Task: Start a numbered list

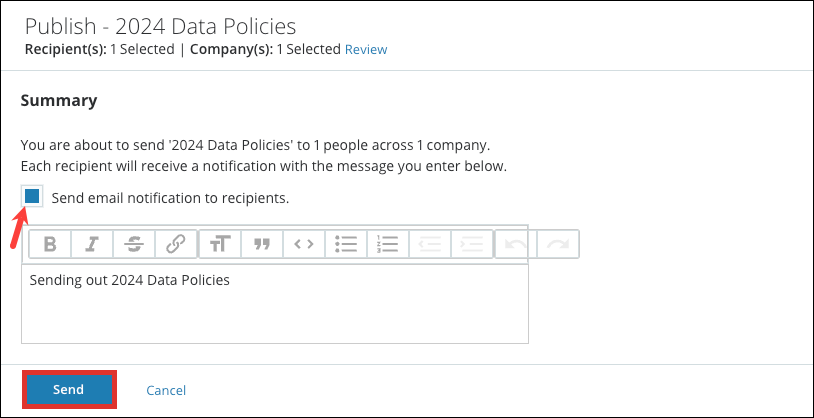Action: coord(388,244)
